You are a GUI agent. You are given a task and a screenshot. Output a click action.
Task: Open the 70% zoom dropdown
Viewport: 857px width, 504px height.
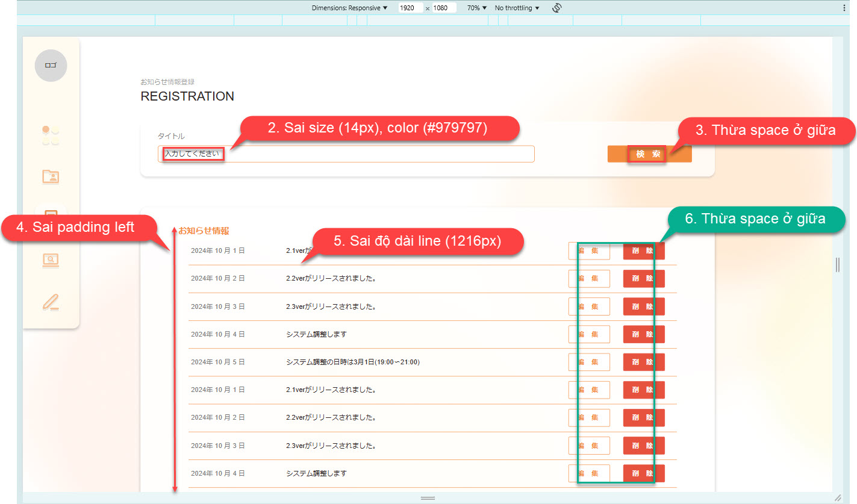pos(476,8)
